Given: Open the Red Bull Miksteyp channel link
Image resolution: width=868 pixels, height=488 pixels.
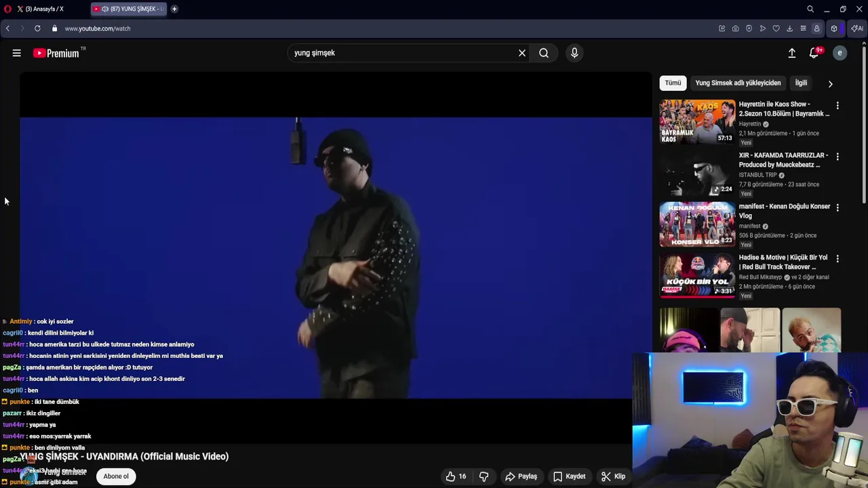Looking at the screenshot, I should [x=761, y=277].
